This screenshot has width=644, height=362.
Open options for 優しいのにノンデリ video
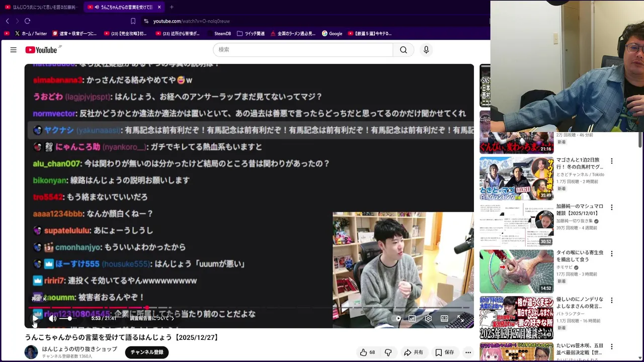click(612, 300)
